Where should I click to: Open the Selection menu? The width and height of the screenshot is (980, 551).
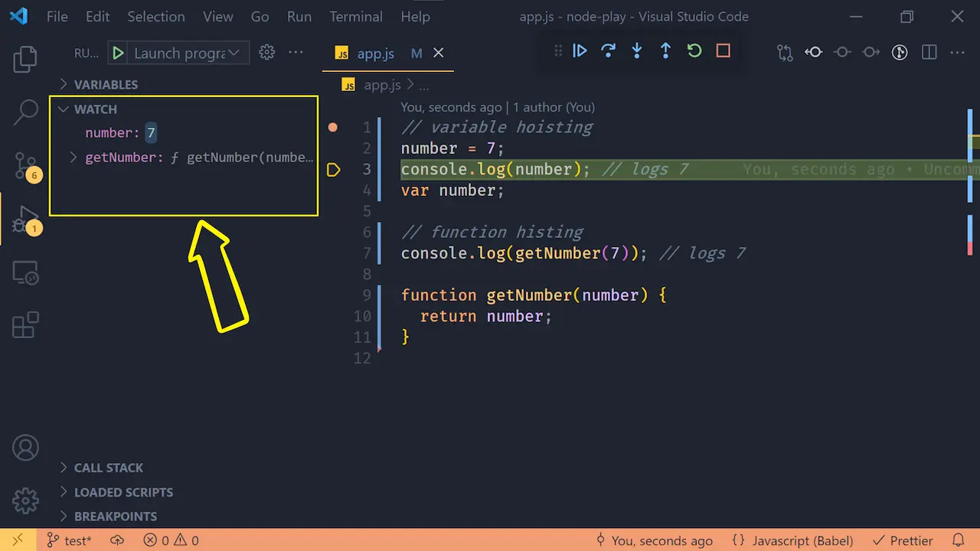tap(155, 16)
